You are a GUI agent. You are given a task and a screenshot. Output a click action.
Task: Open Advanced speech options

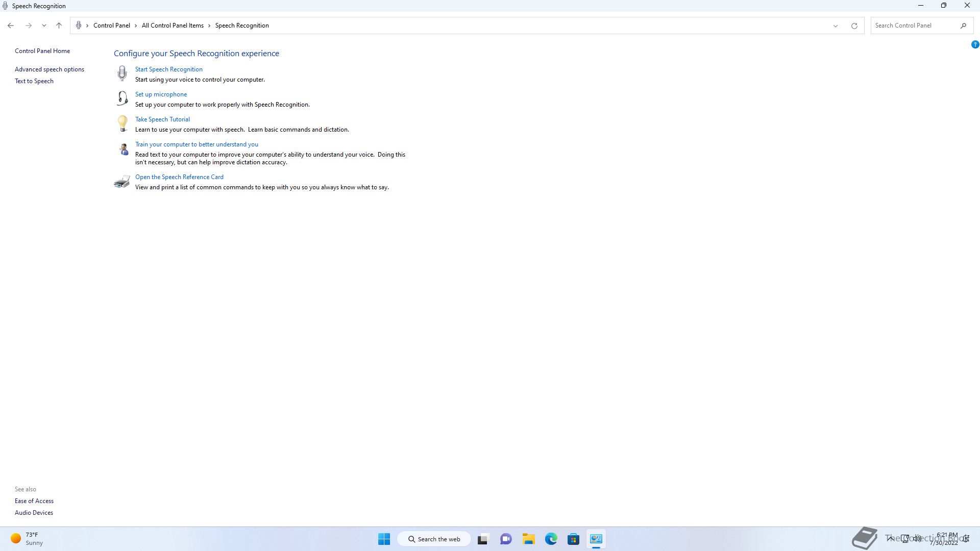50,69
